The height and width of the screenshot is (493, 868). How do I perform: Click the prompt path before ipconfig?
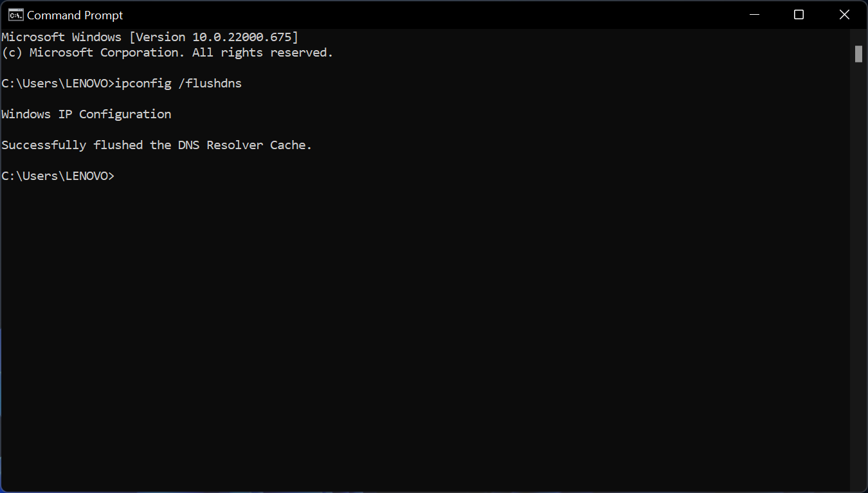tap(58, 84)
